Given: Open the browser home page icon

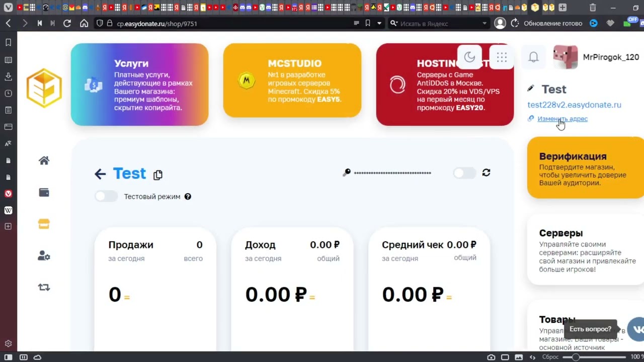Looking at the screenshot, I should click(84, 23).
